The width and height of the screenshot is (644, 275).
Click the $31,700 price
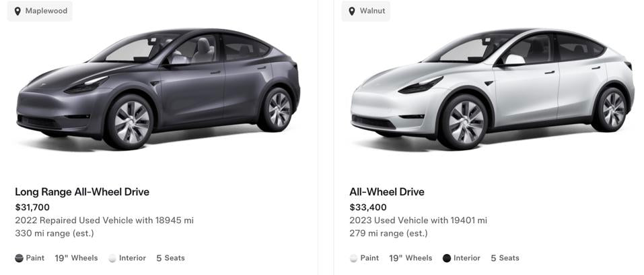[x=32, y=208]
